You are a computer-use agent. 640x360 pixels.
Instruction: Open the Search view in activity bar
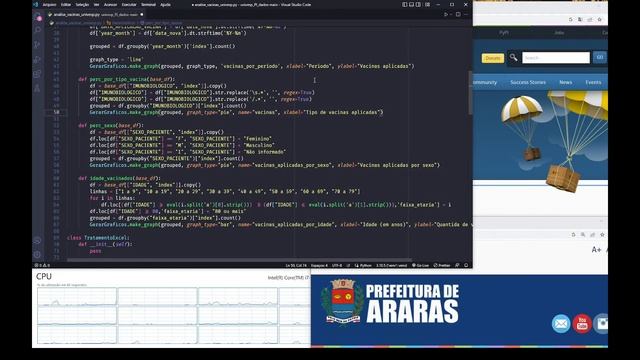pos(38,30)
